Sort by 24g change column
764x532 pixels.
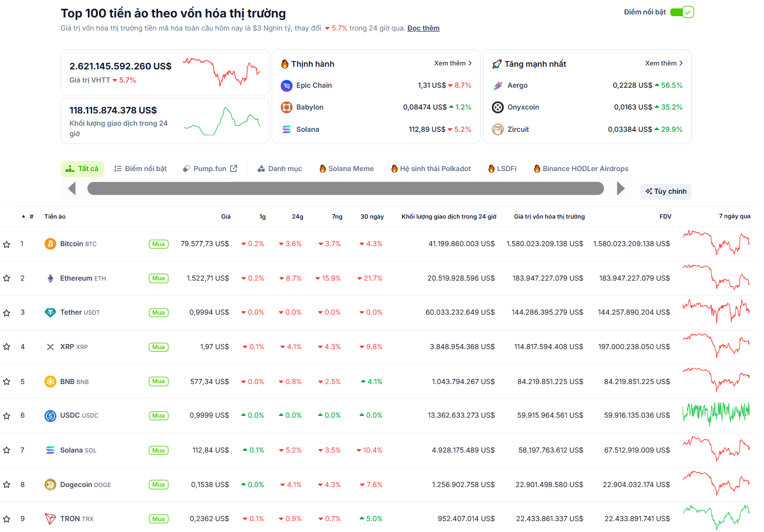pos(297,216)
